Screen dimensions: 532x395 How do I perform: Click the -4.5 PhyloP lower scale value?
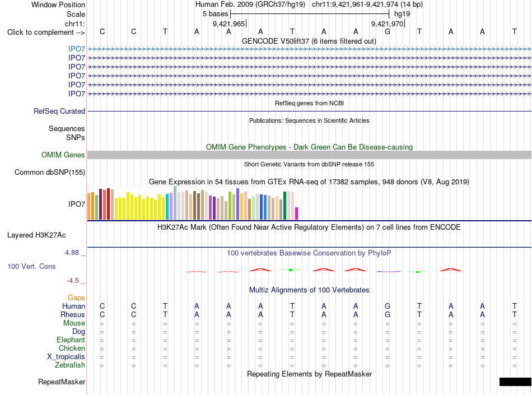coord(73,281)
